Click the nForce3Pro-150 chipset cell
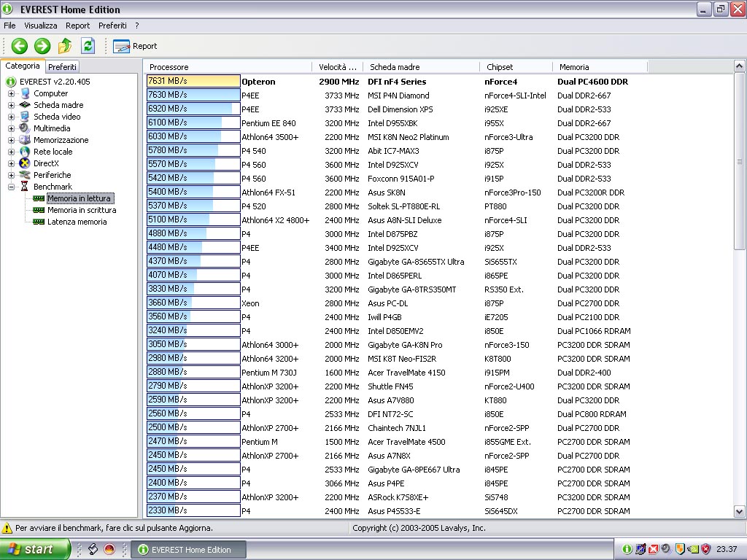747x560 pixels. click(513, 192)
